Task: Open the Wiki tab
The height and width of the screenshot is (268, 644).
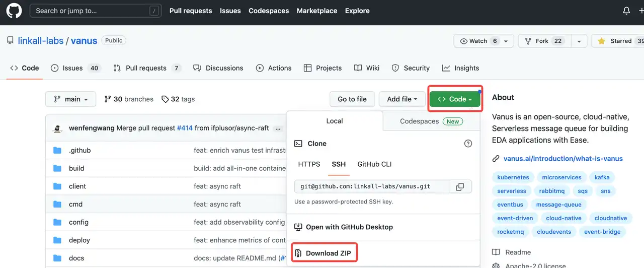Action: [366, 68]
